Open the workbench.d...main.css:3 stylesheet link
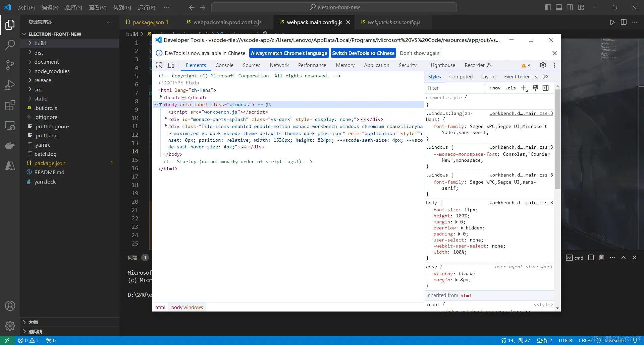This screenshot has height=345, width=644. click(x=521, y=113)
